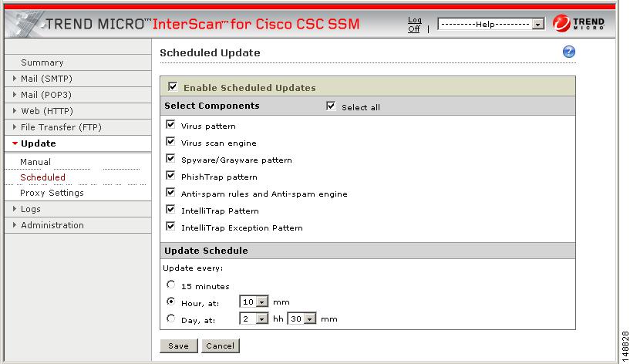
Task: Open the daily hour dropdown showing 2
Action: pyautogui.click(x=254, y=318)
